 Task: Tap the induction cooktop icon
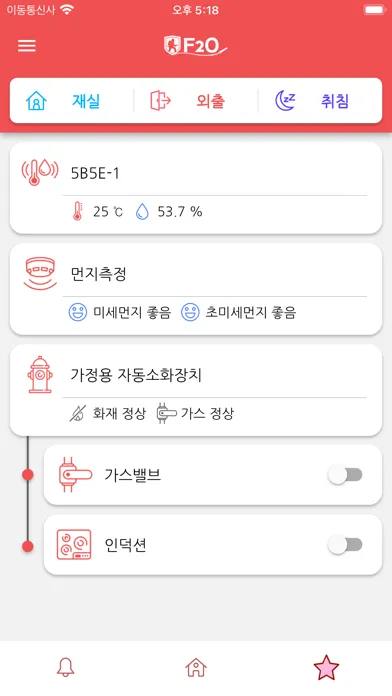click(x=74, y=544)
